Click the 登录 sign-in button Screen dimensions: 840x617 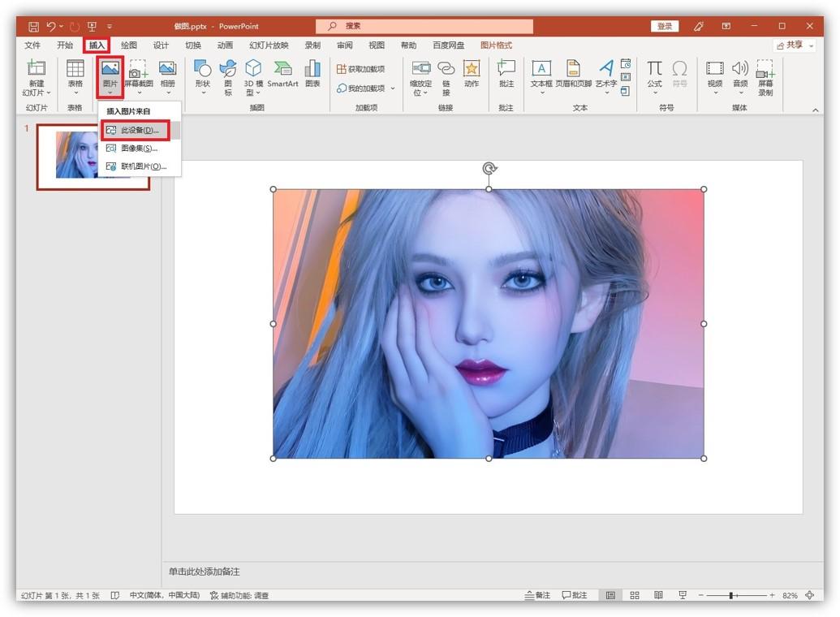pos(665,26)
